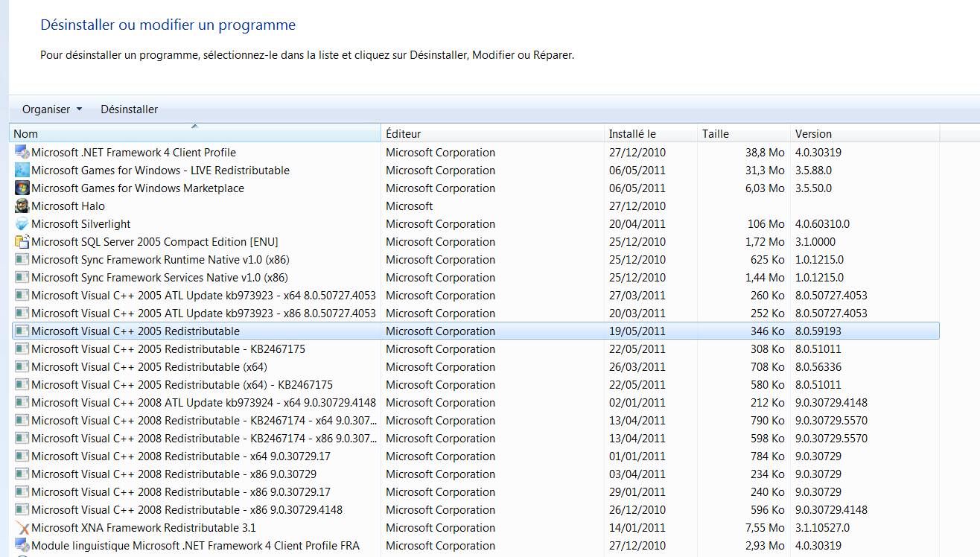Click the install date 19/05/2011
This screenshot has width=980, height=557.
637,331
